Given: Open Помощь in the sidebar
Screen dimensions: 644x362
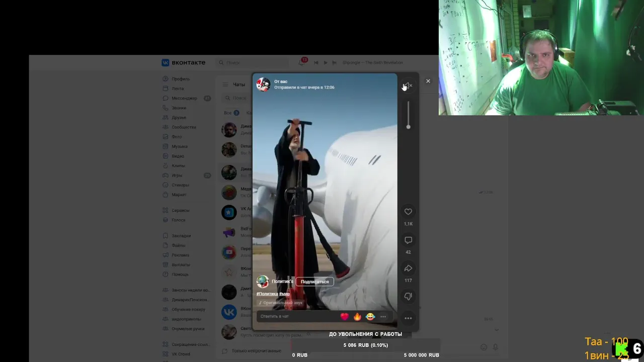Looking at the screenshot, I should point(180,274).
